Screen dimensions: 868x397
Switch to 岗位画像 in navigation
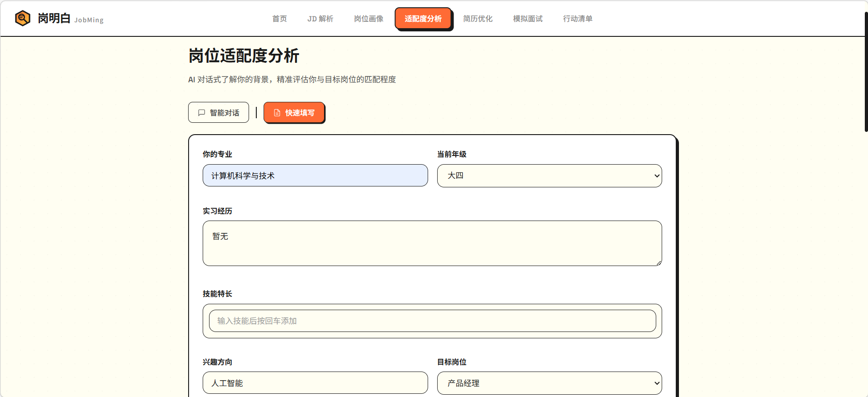click(369, 19)
